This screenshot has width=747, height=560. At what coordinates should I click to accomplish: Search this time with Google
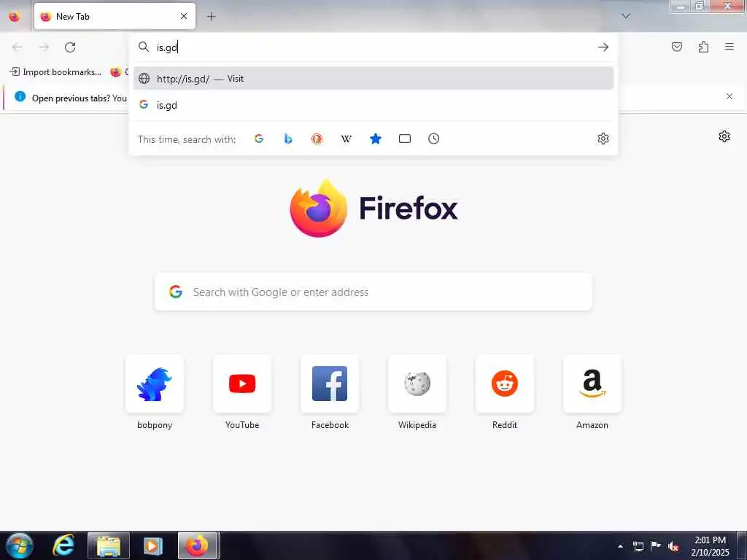259,139
